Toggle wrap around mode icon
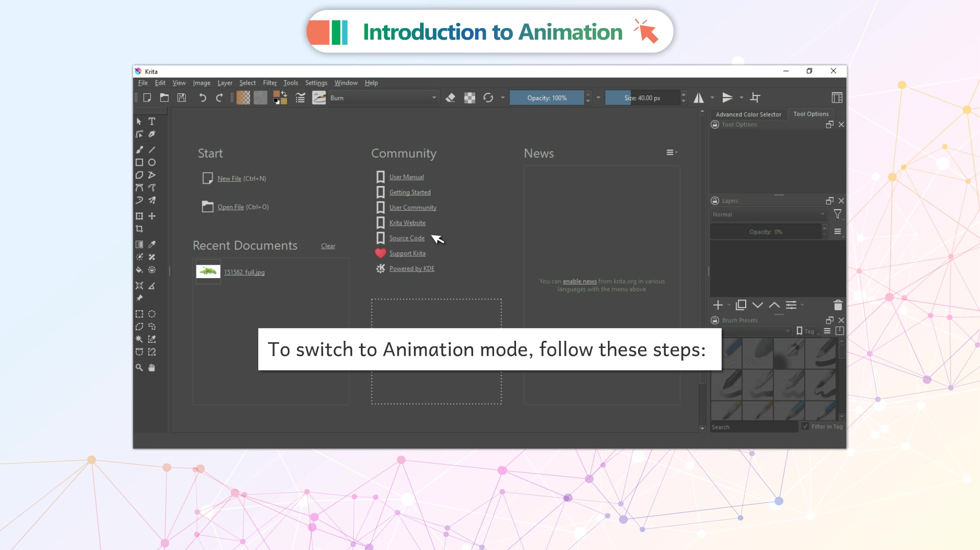This screenshot has height=550, width=980. coord(755,98)
